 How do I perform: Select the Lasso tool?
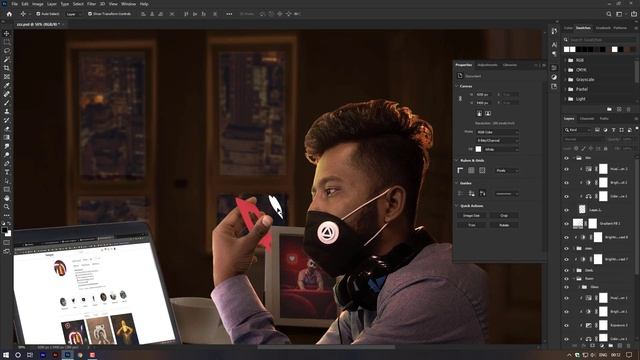7,51
